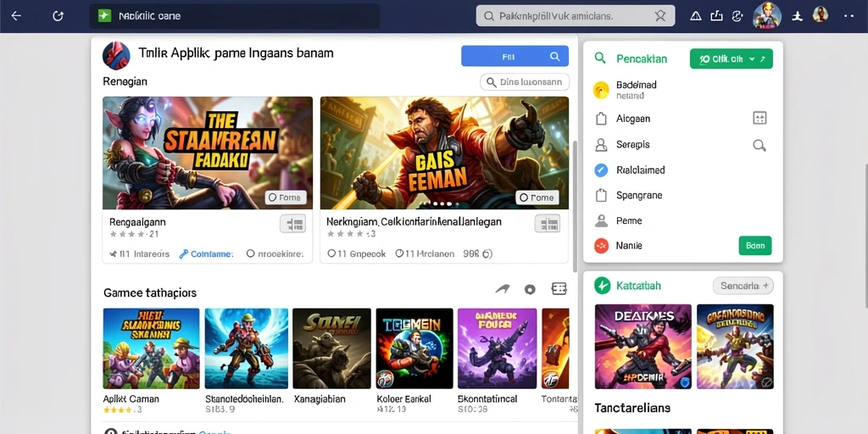
Task: Click the top search field
Action: (576, 16)
